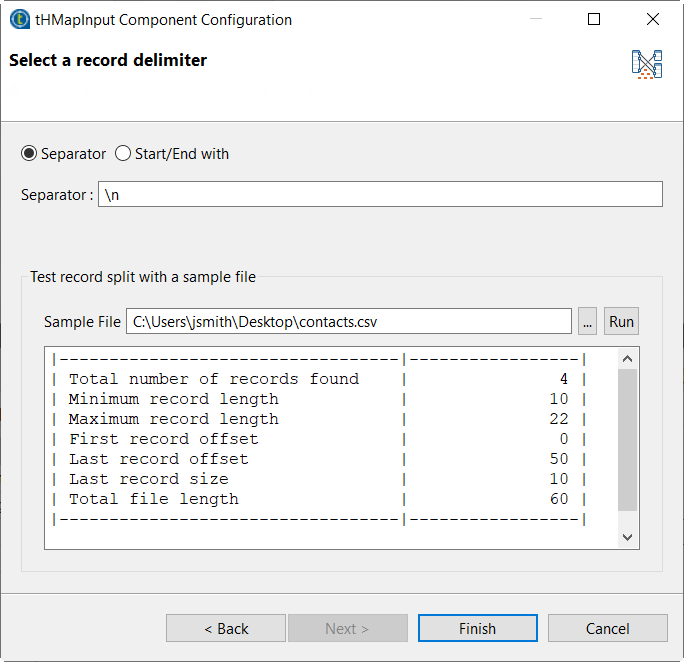The height and width of the screenshot is (662, 684).
Task: Click the results vertical scrollbar thumb
Action: click(x=627, y=440)
